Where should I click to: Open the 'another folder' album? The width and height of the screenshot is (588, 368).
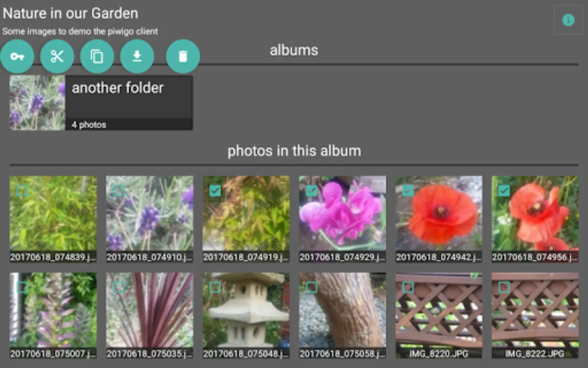(101, 103)
